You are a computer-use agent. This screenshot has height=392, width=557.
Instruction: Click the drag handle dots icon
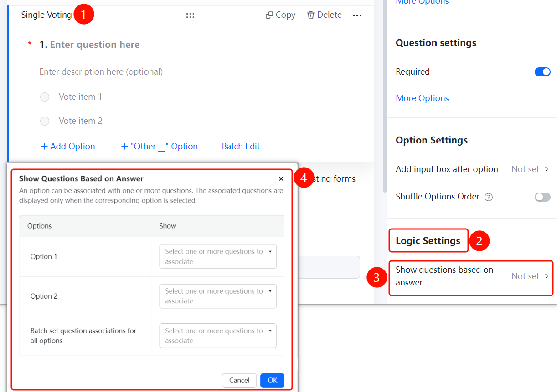(x=191, y=15)
